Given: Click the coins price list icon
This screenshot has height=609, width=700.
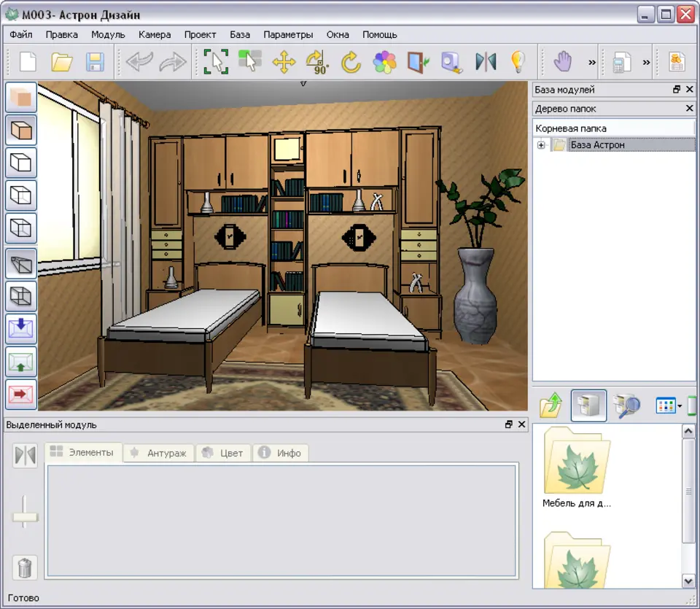Looking at the screenshot, I should [x=677, y=61].
